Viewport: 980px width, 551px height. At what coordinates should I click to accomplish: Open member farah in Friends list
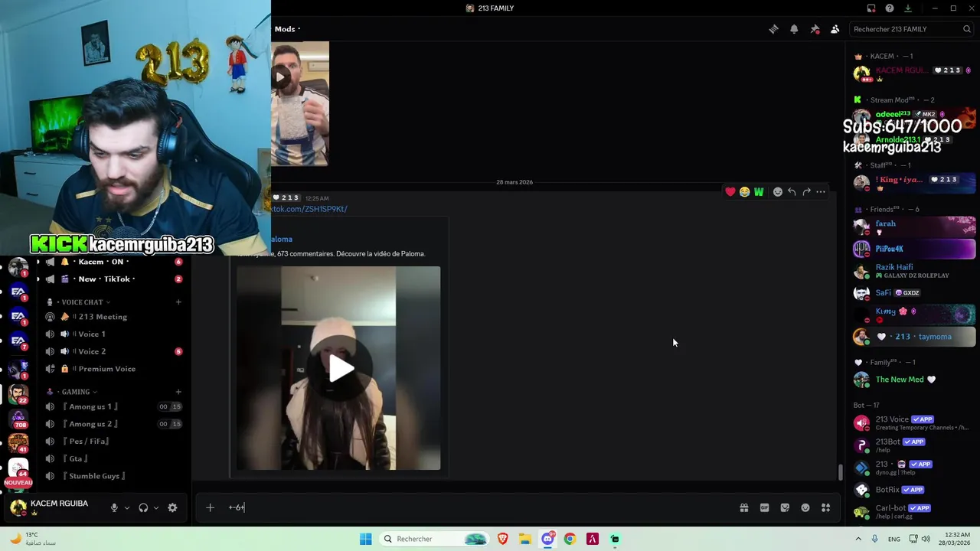[914, 227]
